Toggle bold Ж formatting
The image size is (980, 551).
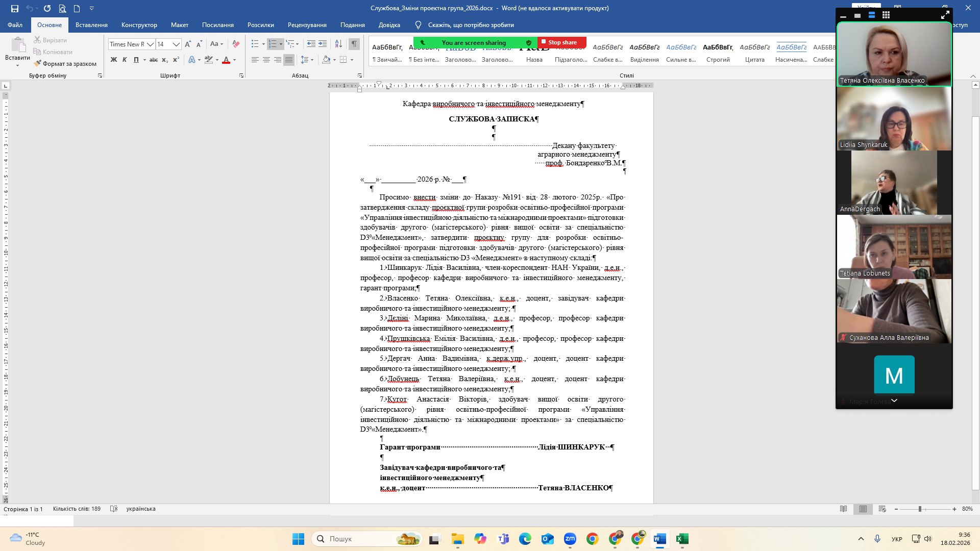point(114,60)
